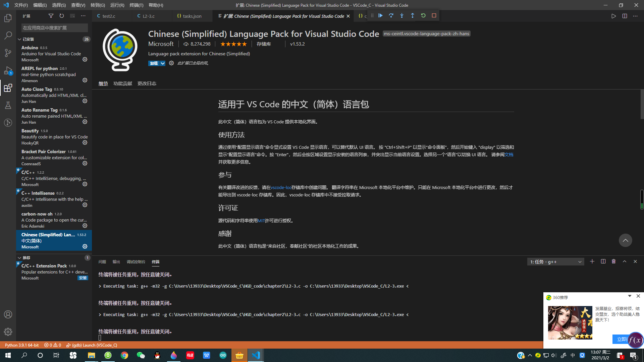Split the terminal panel
The width and height of the screenshot is (644, 362).
pyautogui.click(x=603, y=261)
